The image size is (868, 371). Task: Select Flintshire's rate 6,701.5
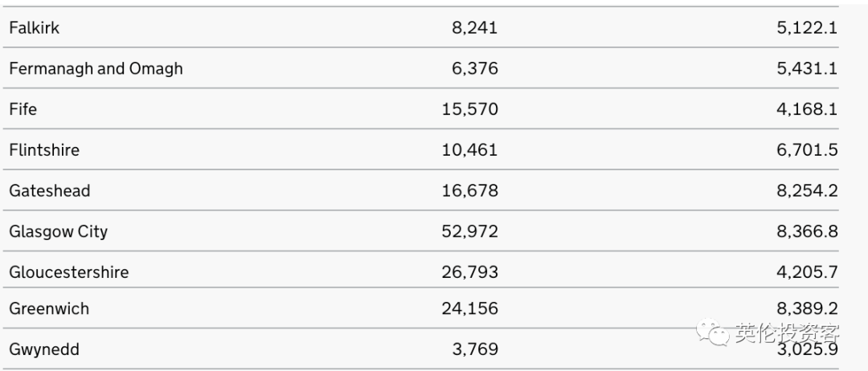(807, 150)
